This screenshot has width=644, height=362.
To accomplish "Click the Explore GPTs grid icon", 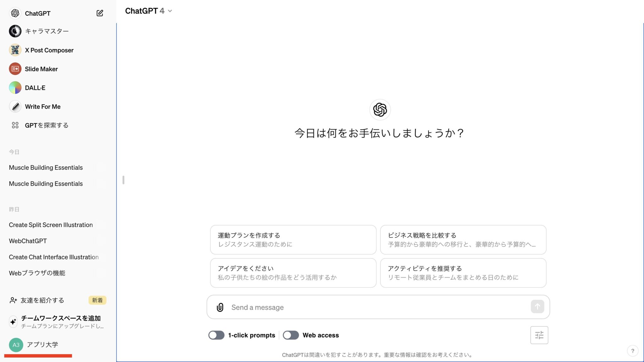I will [x=15, y=125].
